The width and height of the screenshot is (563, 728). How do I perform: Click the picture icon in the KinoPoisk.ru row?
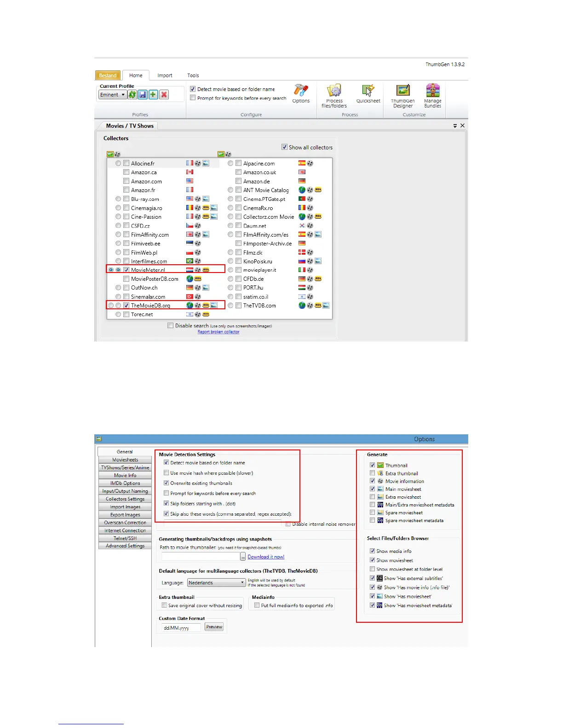click(318, 261)
